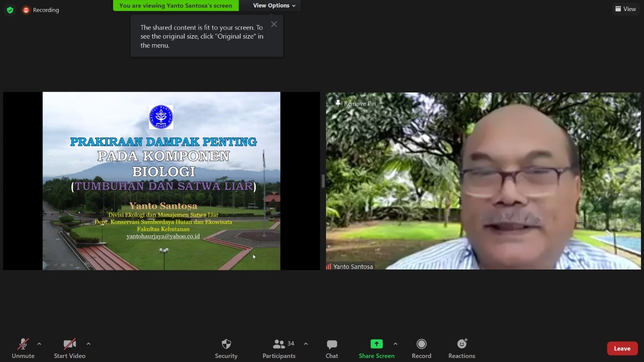Click the divider handle between shared screen and video
The image size is (644, 362).
323,181
